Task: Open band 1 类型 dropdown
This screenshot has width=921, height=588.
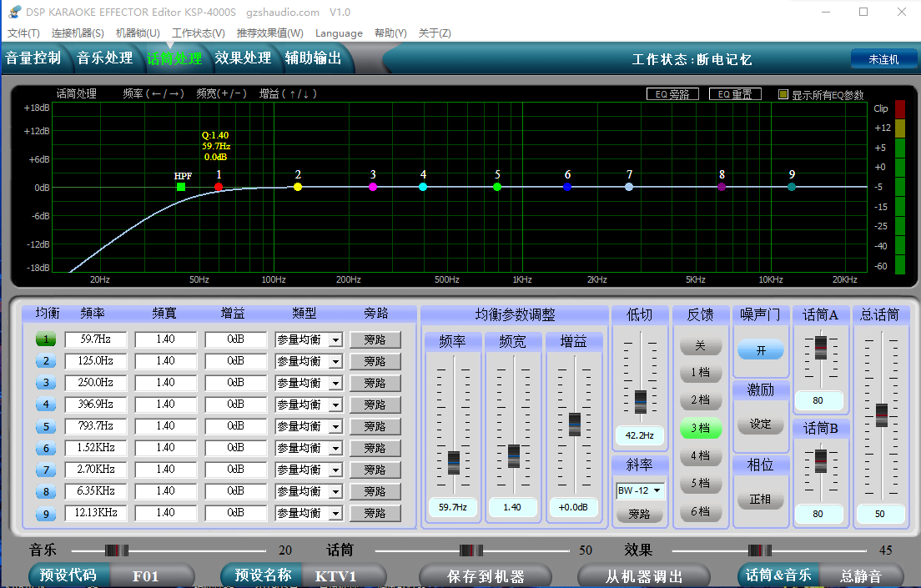Action: coord(335,339)
